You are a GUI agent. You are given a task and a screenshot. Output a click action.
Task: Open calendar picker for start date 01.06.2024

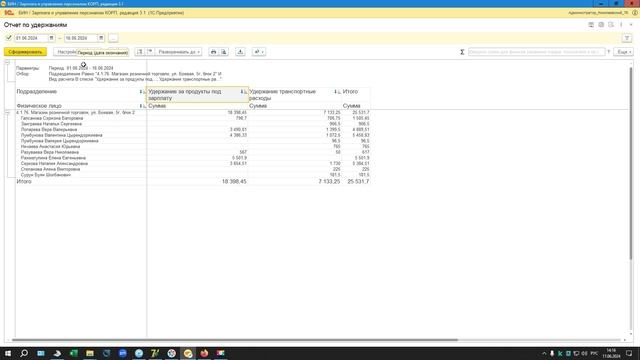tap(51, 38)
